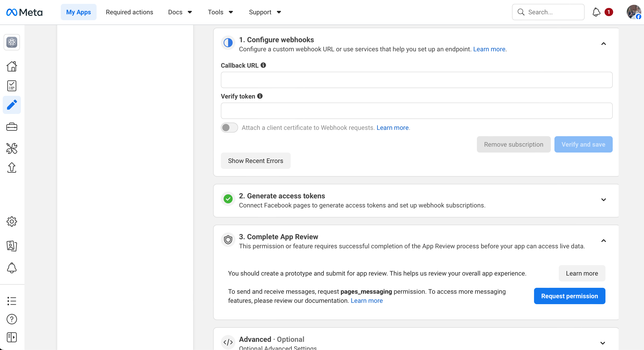Click Verify and save button
The width and height of the screenshot is (644, 350).
pyautogui.click(x=583, y=144)
